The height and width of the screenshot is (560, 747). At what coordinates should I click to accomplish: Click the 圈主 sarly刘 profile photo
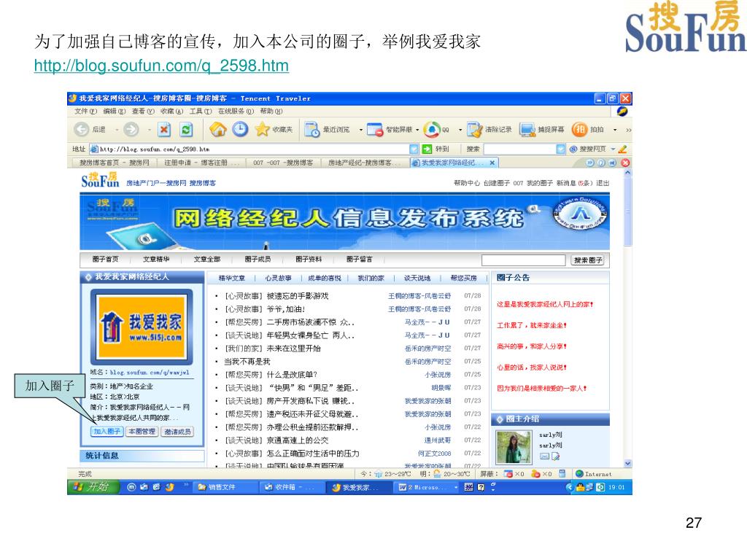tap(514, 447)
